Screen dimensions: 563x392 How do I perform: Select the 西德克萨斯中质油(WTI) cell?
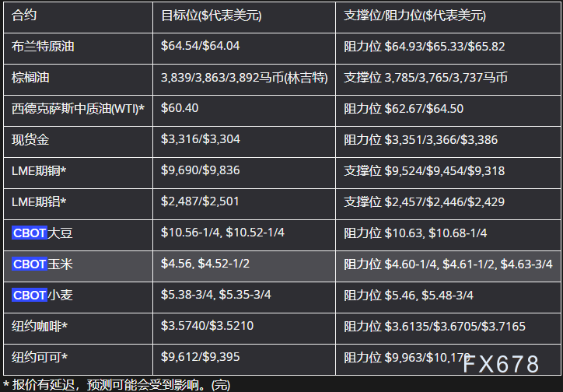coord(79,109)
